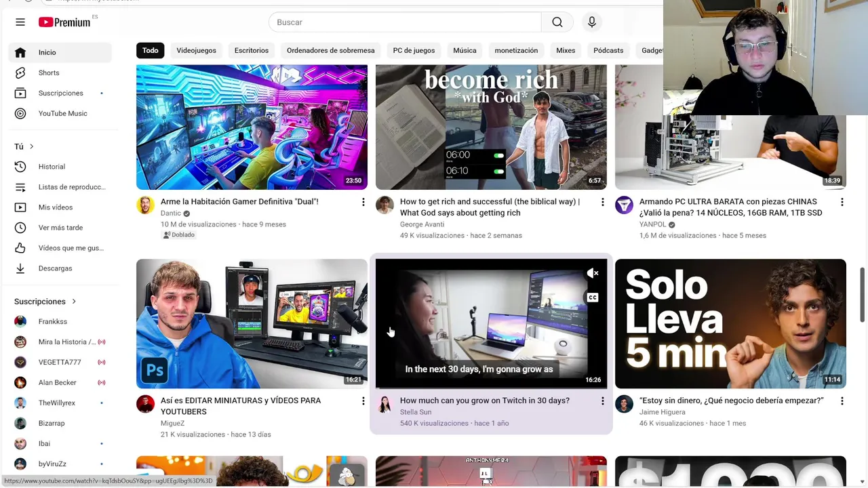Open TheWillyrex subscription channel
Viewport: 868px width, 488px height.
(x=60, y=403)
